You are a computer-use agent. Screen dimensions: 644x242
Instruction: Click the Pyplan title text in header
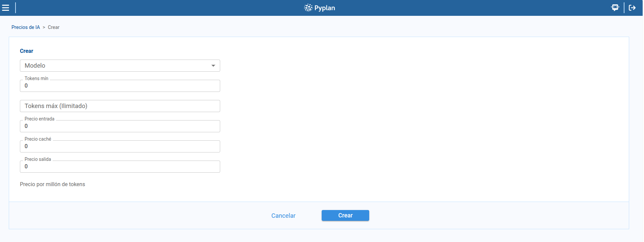tap(325, 8)
